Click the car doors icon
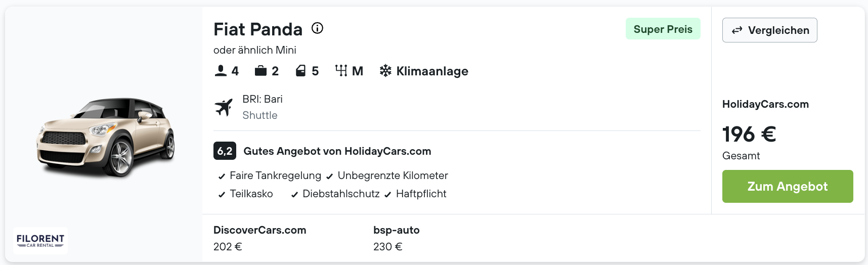Viewport: 868px width, 265px height. 300,71
